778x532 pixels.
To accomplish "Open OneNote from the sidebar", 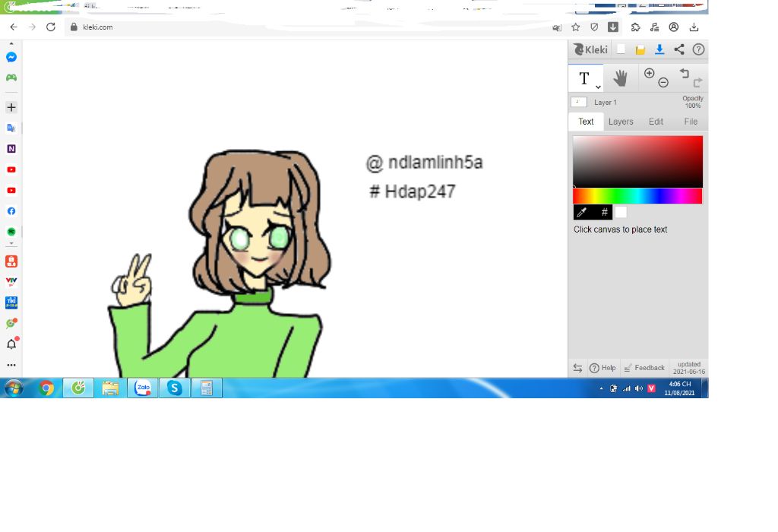I will coord(11,149).
